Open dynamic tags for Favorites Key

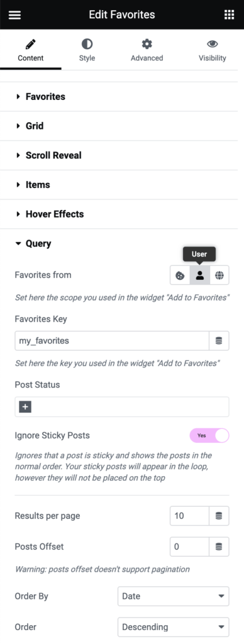click(219, 341)
